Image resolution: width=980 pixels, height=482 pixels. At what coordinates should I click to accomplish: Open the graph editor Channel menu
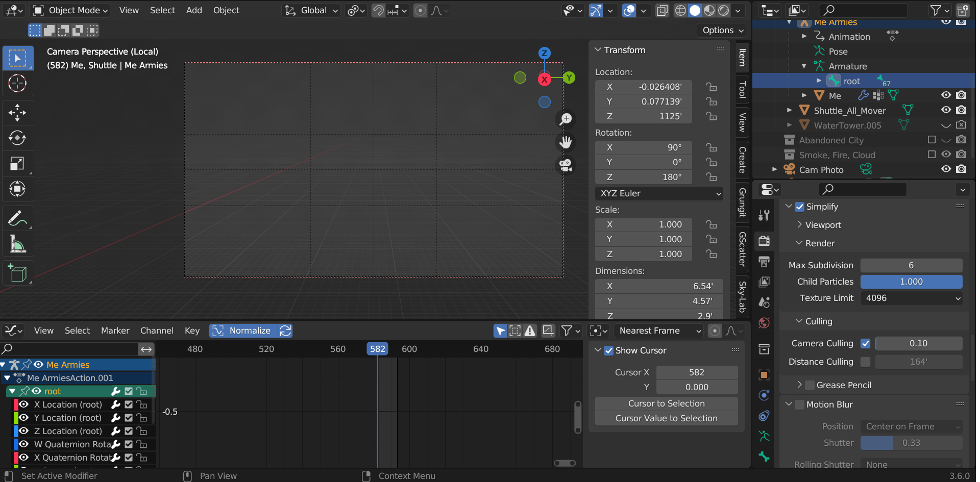click(x=157, y=331)
